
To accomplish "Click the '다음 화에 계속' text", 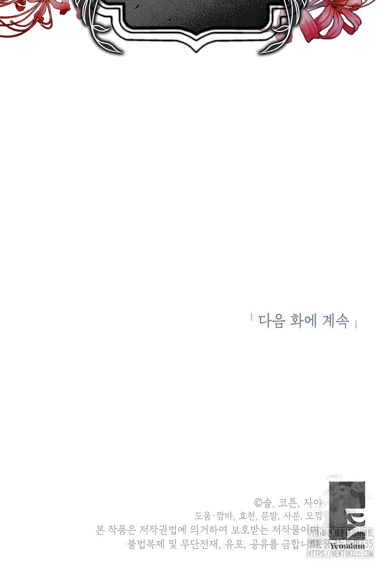I will coord(303,321).
